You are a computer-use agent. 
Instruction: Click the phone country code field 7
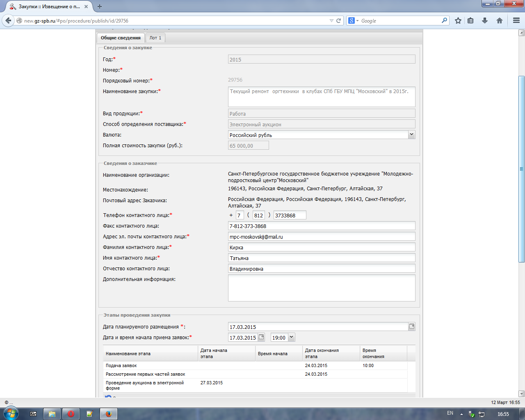pyautogui.click(x=240, y=215)
